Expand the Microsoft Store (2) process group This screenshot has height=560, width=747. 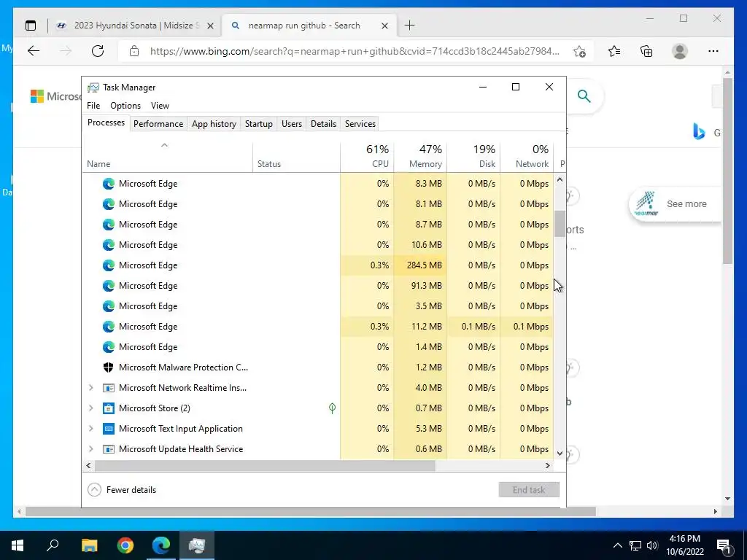coord(91,408)
